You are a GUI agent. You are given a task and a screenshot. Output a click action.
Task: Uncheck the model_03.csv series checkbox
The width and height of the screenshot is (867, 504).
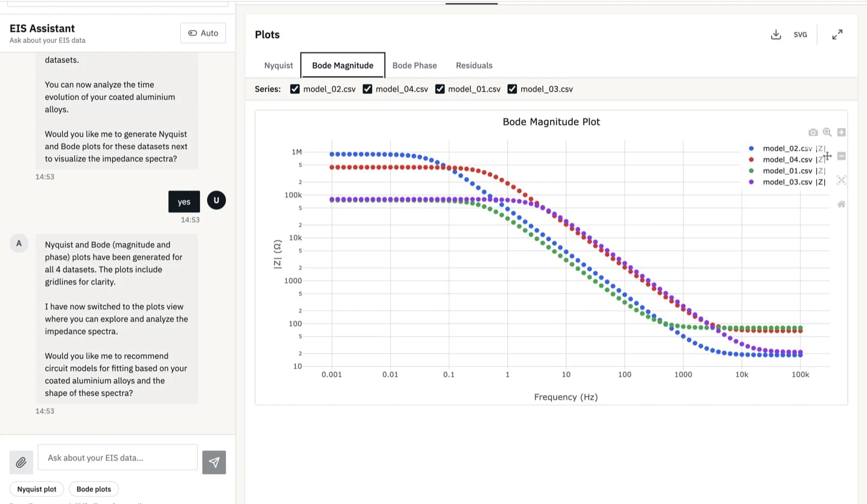(512, 89)
